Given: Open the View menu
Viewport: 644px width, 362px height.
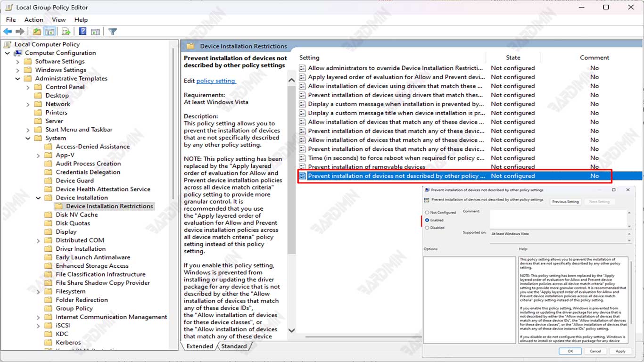Looking at the screenshot, I should click(x=59, y=20).
